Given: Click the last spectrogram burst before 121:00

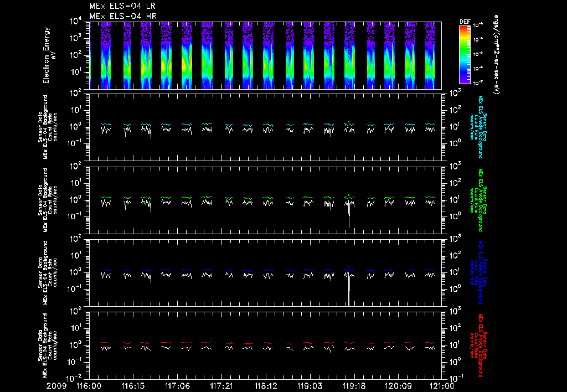Looking at the screenshot, I should 430,55.
